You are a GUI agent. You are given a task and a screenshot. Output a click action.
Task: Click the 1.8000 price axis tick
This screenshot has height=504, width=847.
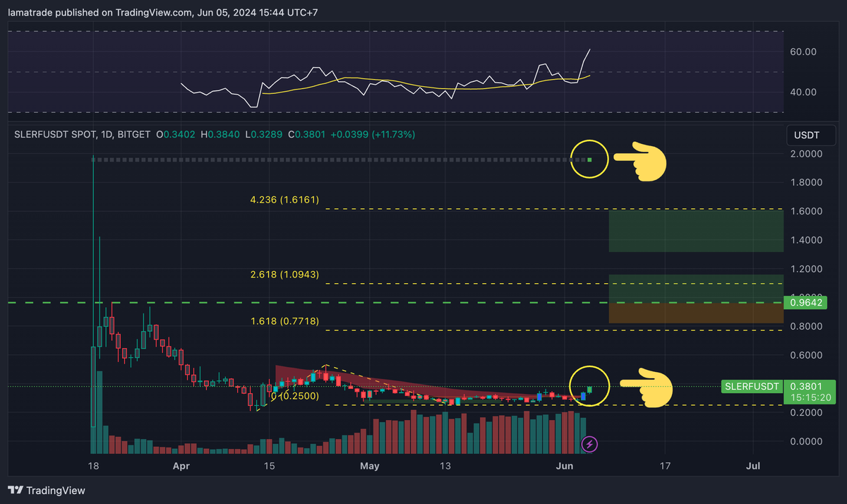[x=806, y=183]
